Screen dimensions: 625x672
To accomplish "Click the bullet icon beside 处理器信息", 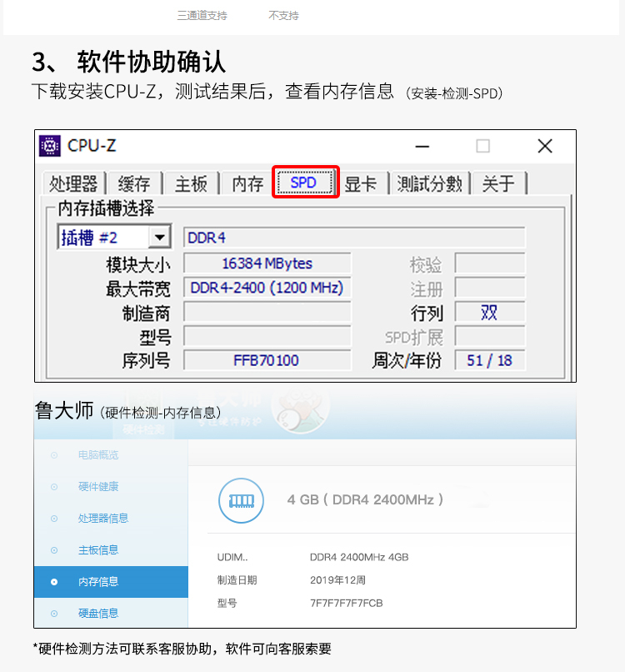I will [54, 519].
